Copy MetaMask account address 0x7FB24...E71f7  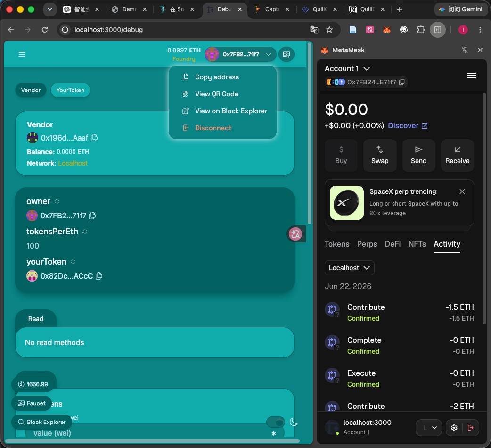pyautogui.click(x=402, y=82)
